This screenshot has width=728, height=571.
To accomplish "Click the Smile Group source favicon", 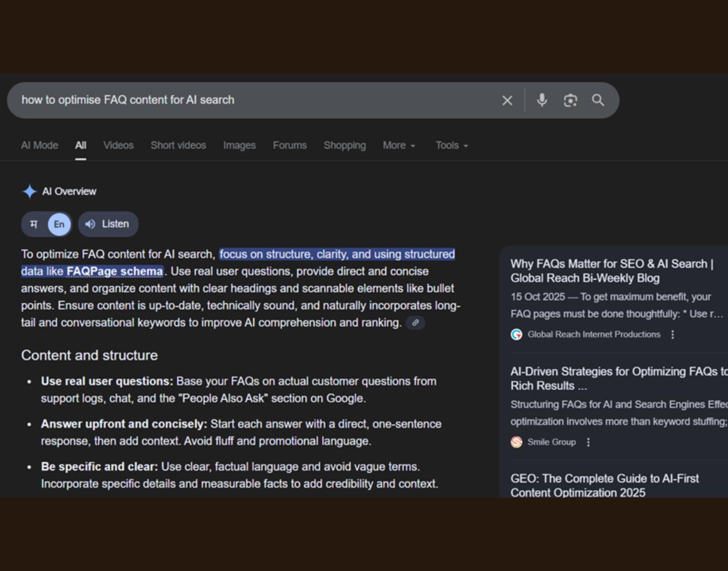I will pos(516,442).
